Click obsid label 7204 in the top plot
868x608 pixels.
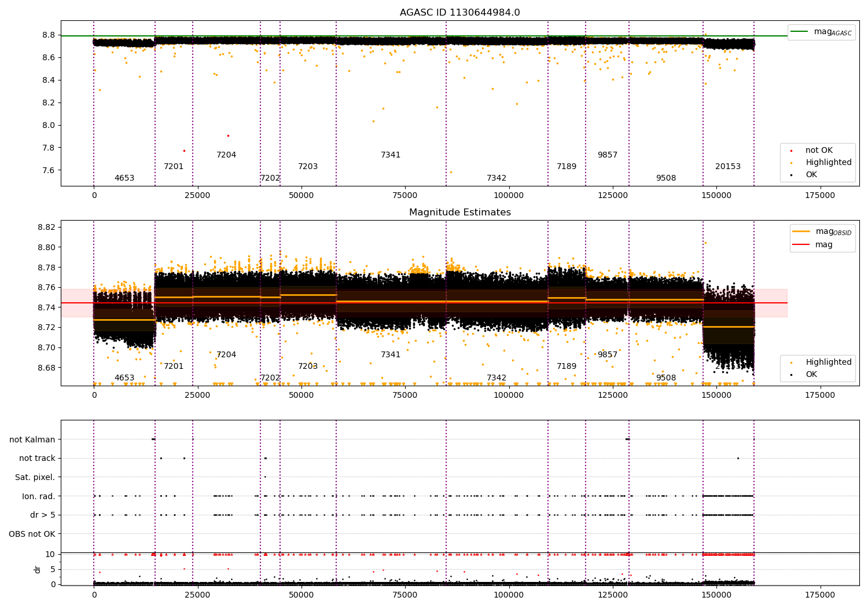(x=226, y=155)
